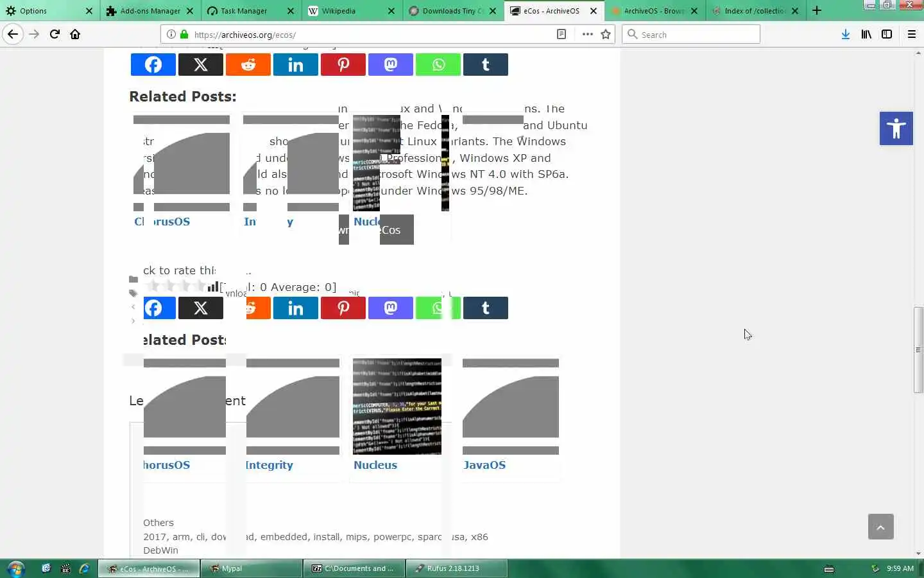This screenshot has height=578, width=924.
Task: Click the Others category text
Action: (x=158, y=523)
